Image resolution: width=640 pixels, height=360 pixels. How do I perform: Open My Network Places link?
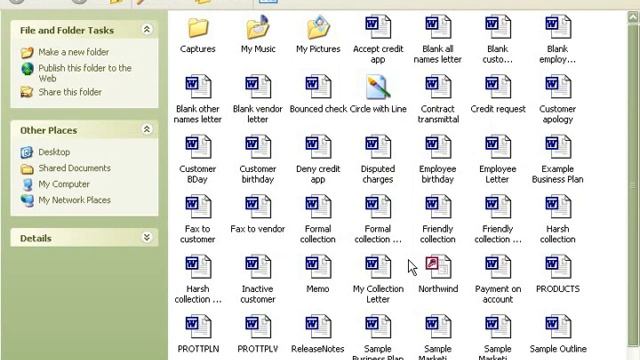coord(74,200)
